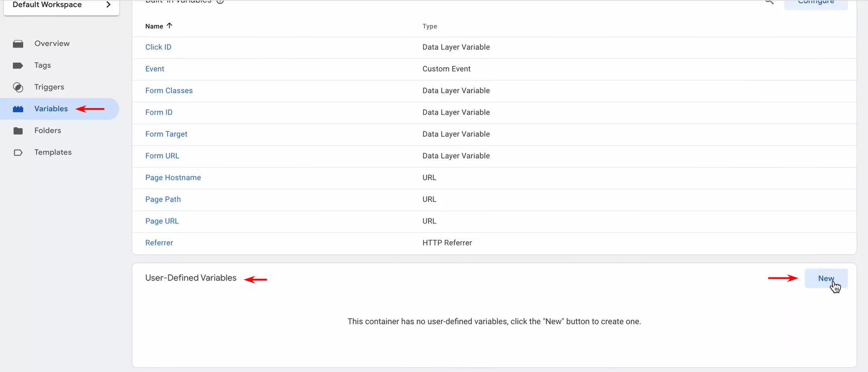Open the Click ID variable
The width and height of the screenshot is (868, 372).
click(x=158, y=47)
